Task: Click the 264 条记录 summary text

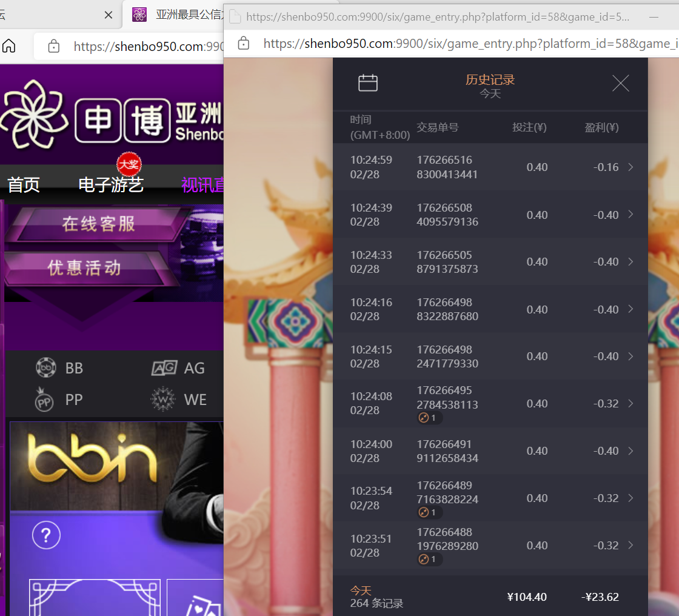Action: tap(376, 603)
